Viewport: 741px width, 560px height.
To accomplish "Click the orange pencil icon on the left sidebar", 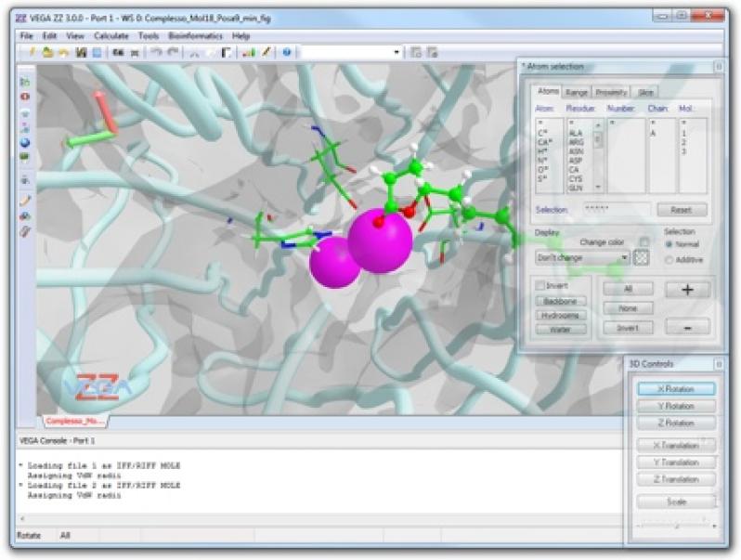I will [25, 201].
